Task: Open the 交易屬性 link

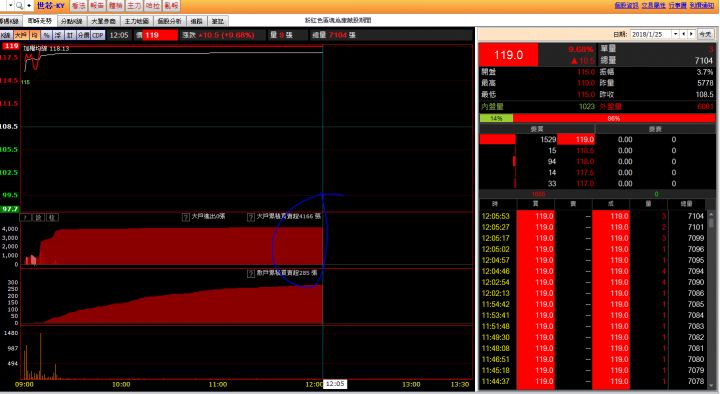Action: 653,6
